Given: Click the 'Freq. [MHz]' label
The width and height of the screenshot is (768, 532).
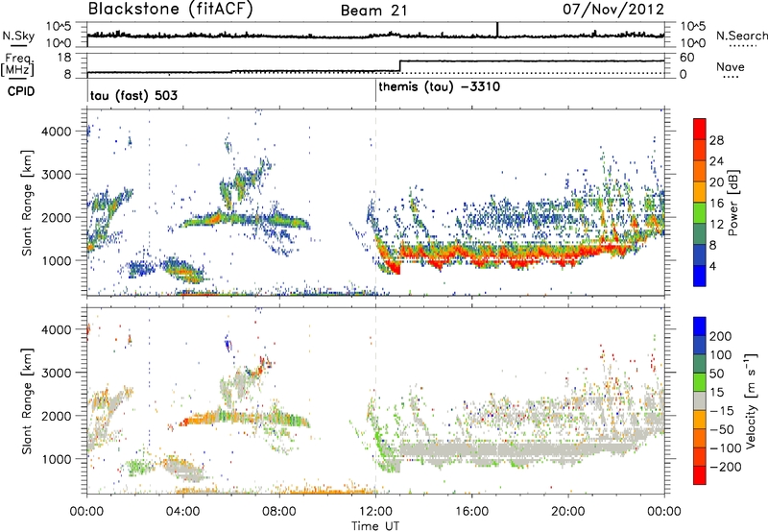Looking at the screenshot, I should pos(18,64).
